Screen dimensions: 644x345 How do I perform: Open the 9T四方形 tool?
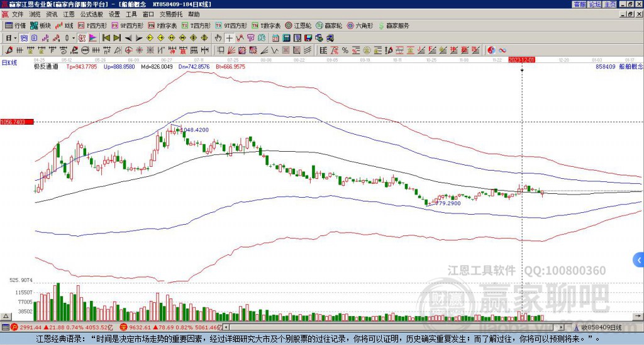(x=230, y=25)
